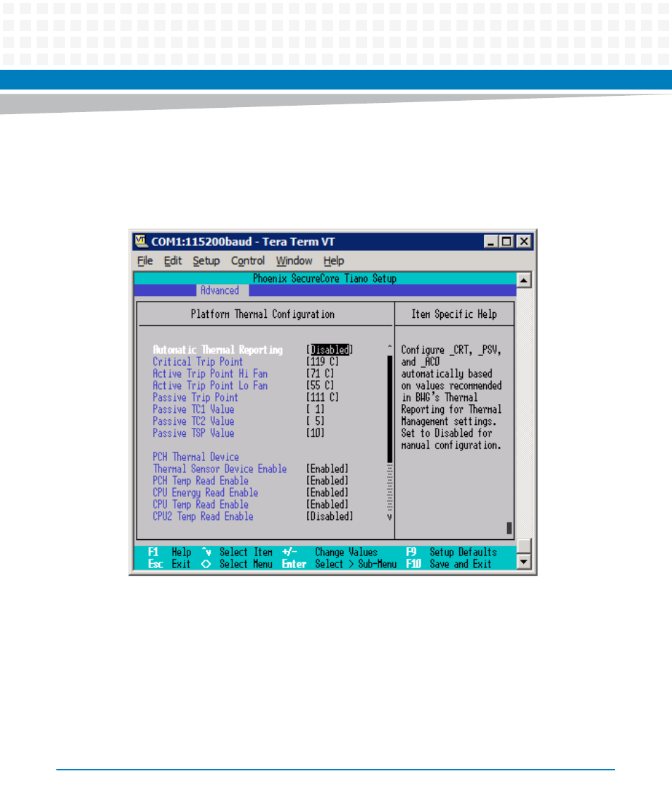
Task: Open the Help menu
Action: pos(333,261)
